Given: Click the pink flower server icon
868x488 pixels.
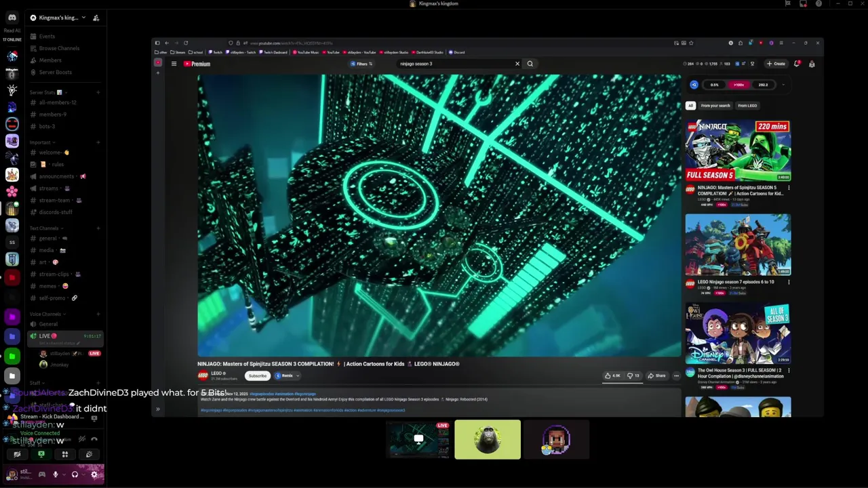Looking at the screenshot, I should 12,192.
